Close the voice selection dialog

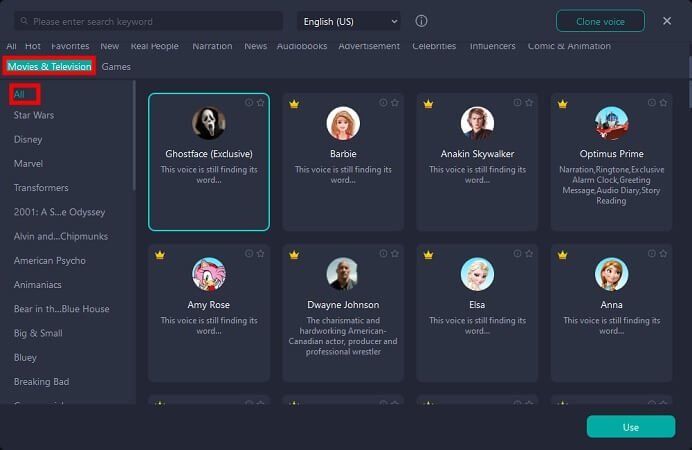667,21
